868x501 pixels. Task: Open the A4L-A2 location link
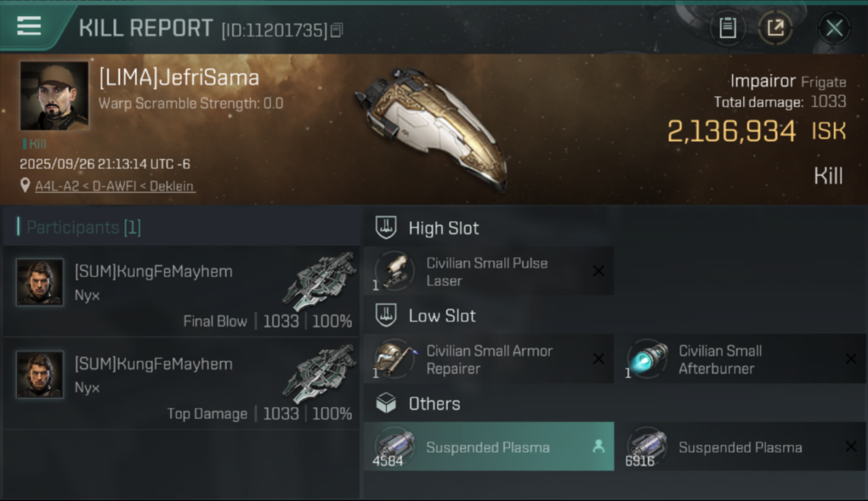115,186
